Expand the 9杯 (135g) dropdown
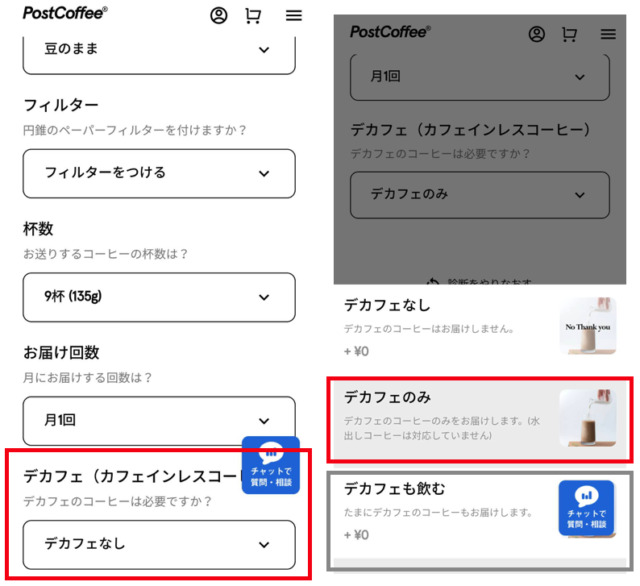Screen dimensions: 640x586 (x=159, y=297)
